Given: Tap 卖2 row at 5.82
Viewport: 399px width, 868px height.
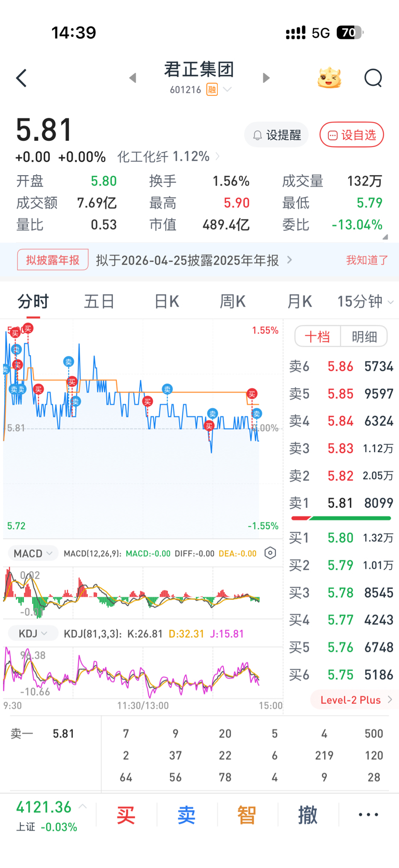Looking at the screenshot, I should [341, 476].
